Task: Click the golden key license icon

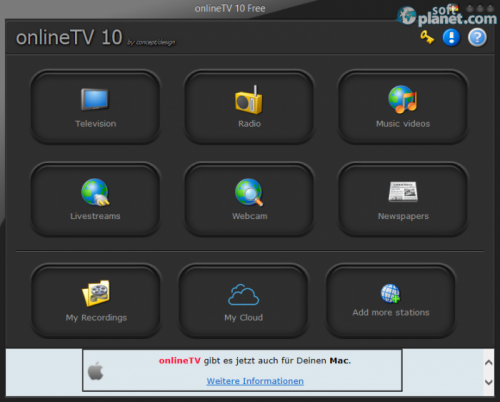Action: 427,37
